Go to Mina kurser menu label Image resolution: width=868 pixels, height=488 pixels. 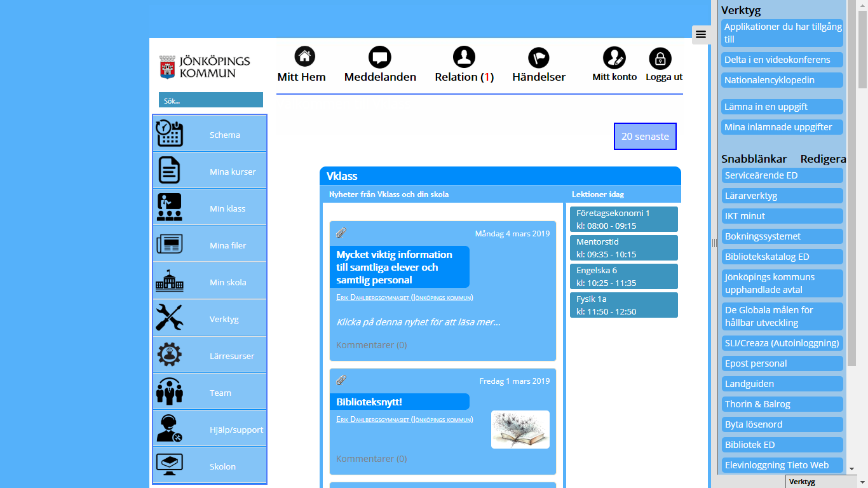(233, 172)
